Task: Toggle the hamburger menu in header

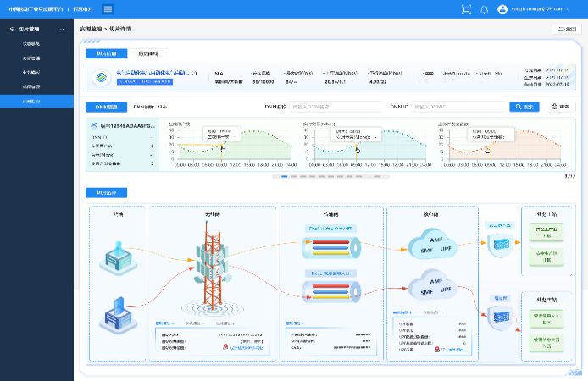Action: click(108, 9)
